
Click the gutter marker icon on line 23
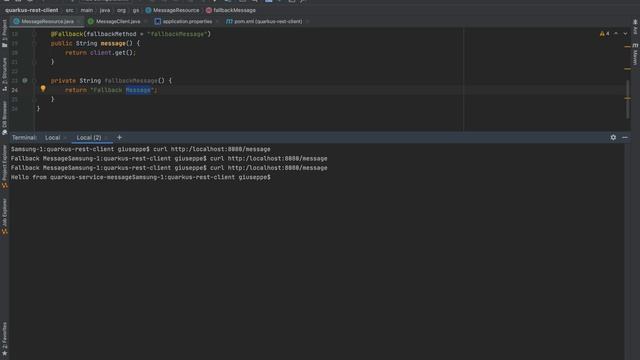[25, 80]
